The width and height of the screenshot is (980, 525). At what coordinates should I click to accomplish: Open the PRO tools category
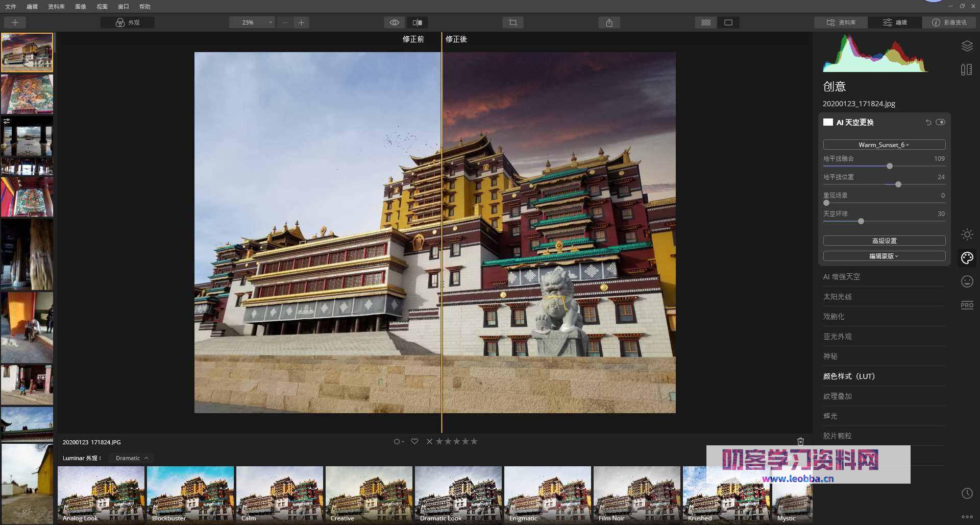(x=967, y=305)
